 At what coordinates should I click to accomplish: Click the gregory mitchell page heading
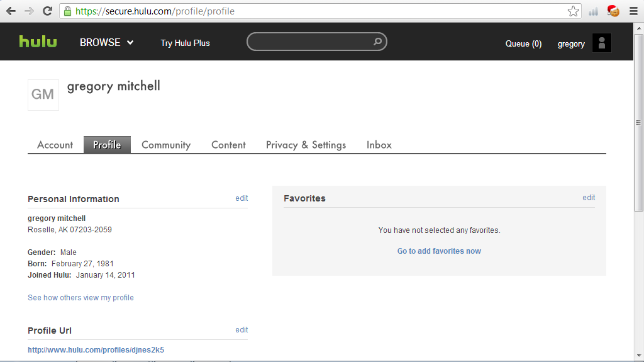(113, 86)
